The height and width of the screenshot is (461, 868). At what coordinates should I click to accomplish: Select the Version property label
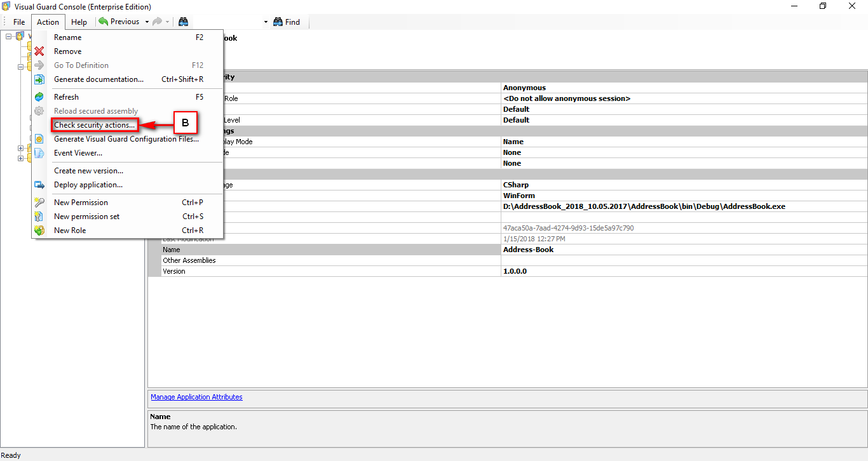pyautogui.click(x=174, y=271)
